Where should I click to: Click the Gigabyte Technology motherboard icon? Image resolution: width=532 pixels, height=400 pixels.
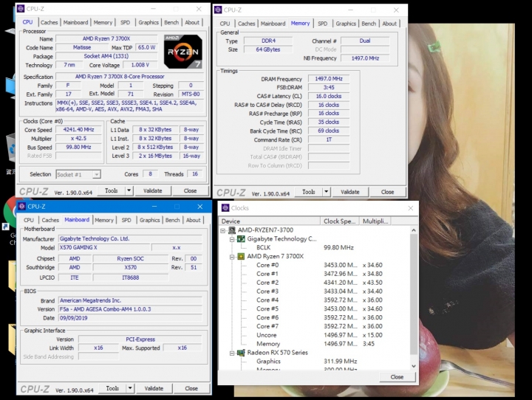tap(241, 239)
